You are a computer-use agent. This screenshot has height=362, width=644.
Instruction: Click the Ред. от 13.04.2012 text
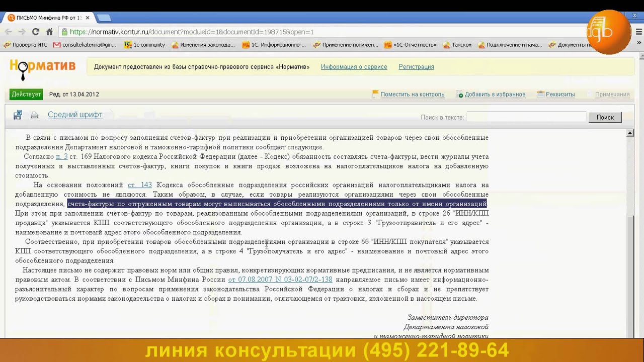coord(74,95)
